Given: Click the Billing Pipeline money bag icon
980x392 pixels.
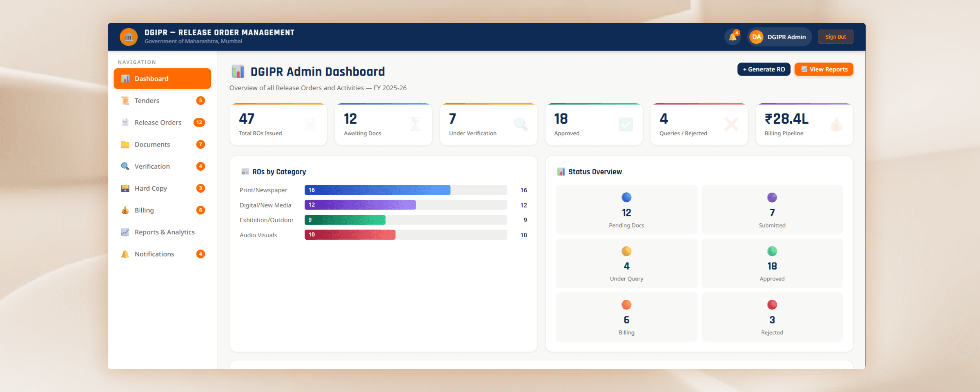Looking at the screenshot, I should (x=837, y=124).
